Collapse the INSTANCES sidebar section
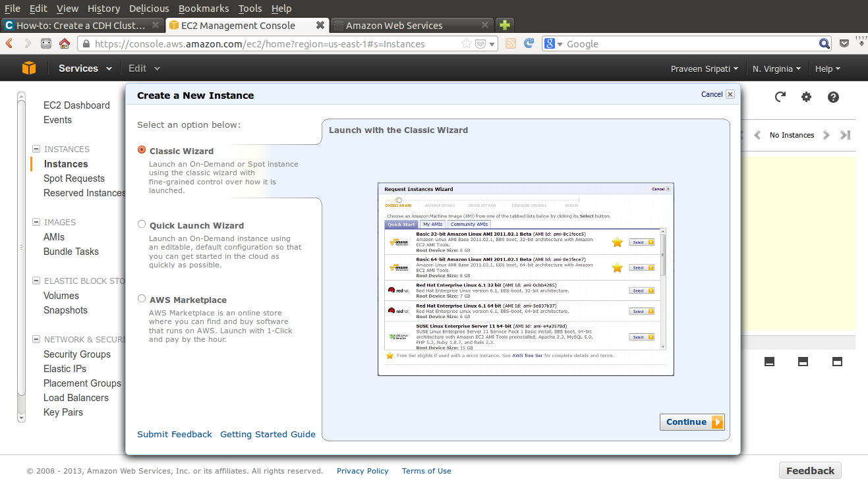 tap(36, 150)
